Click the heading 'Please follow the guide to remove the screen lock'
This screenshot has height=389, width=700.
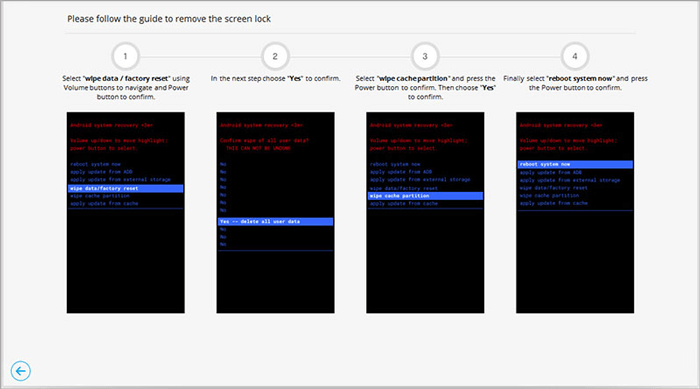169,19
